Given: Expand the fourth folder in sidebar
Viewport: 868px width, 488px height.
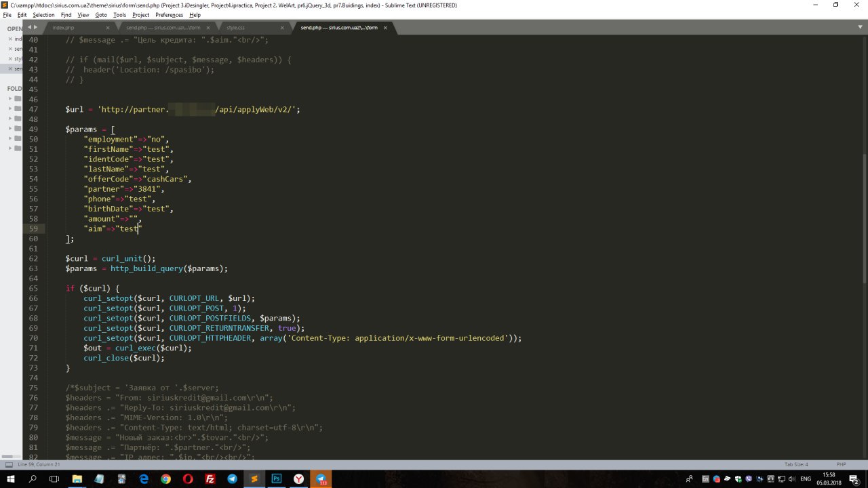Looking at the screenshot, I should pyautogui.click(x=10, y=127).
